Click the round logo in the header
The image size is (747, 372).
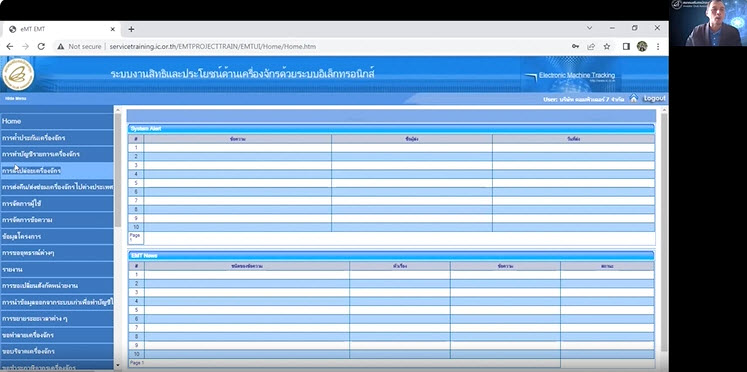coord(18,74)
